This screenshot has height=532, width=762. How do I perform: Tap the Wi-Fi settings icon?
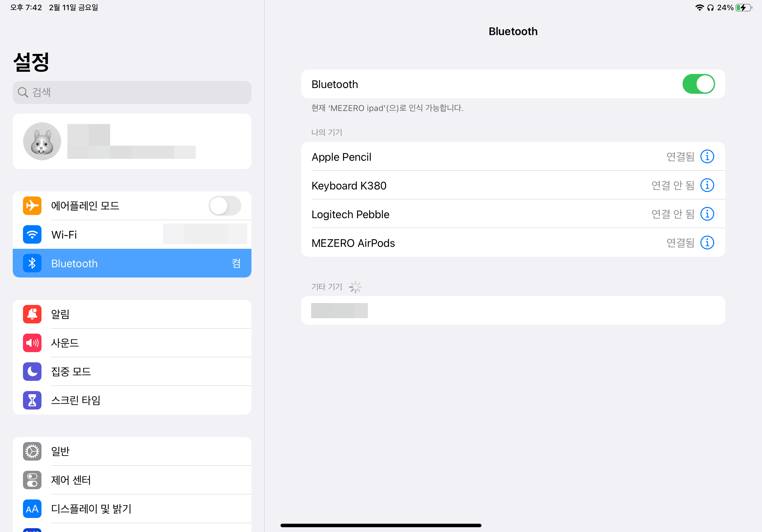(32, 234)
